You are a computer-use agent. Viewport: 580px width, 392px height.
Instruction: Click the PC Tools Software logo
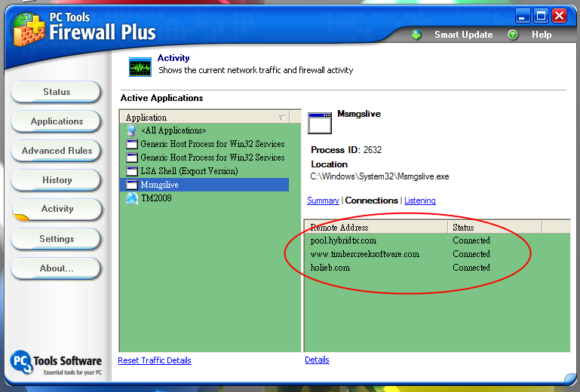pos(56,363)
